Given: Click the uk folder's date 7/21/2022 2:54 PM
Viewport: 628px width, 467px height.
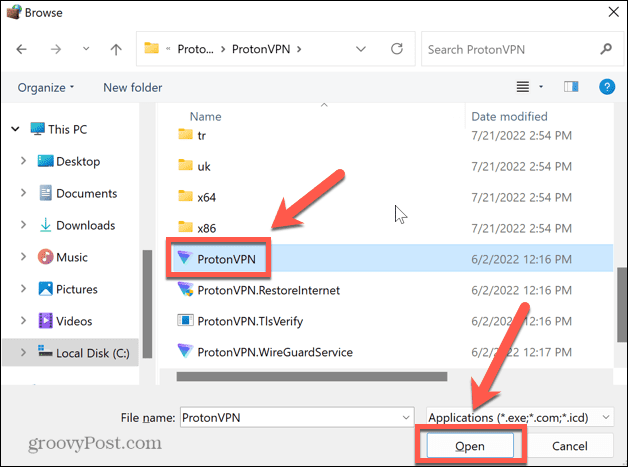Looking at the screenshot, I should click(521, 166).
